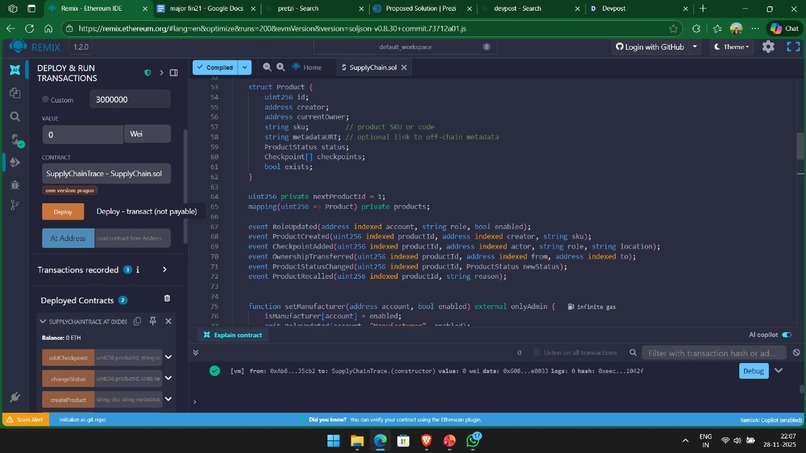Click the At Address button
Image resolution: width=806 pixels, height=453 pixels.
click(x=68, y=238)
